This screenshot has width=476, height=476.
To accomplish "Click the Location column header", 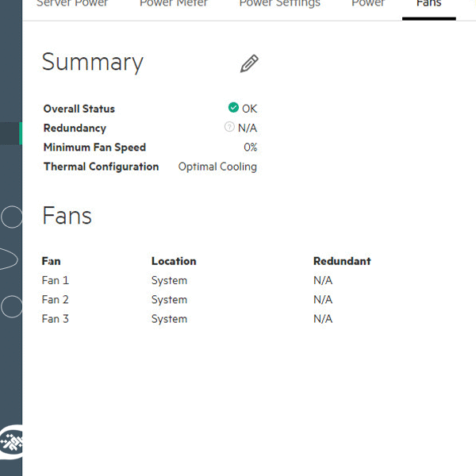I will 174,261.
